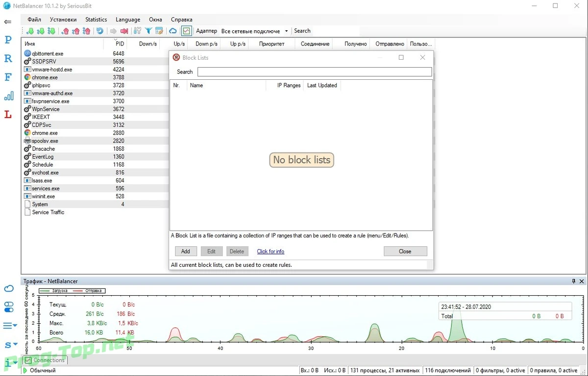Image resolution: width=588 pixels, height=376 pixels.
Task: Click IP Ranges column header in Block Lists
Action: click(x=284, y=85)
